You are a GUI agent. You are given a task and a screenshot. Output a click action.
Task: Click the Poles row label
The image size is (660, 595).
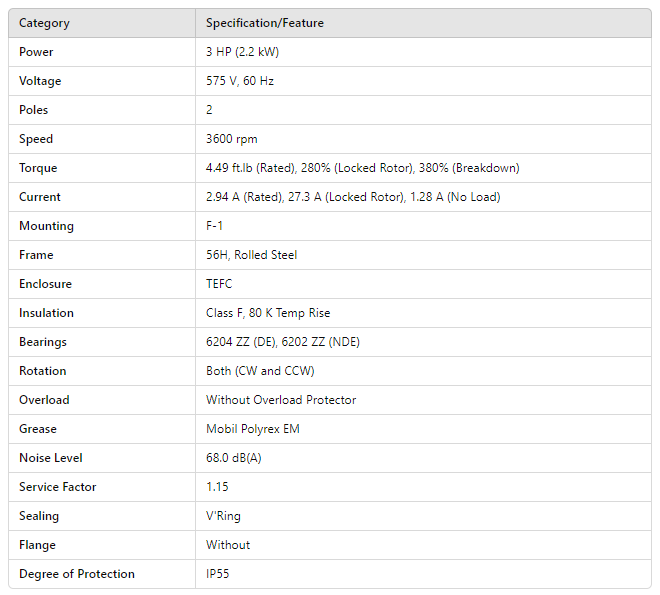point(34,110)
